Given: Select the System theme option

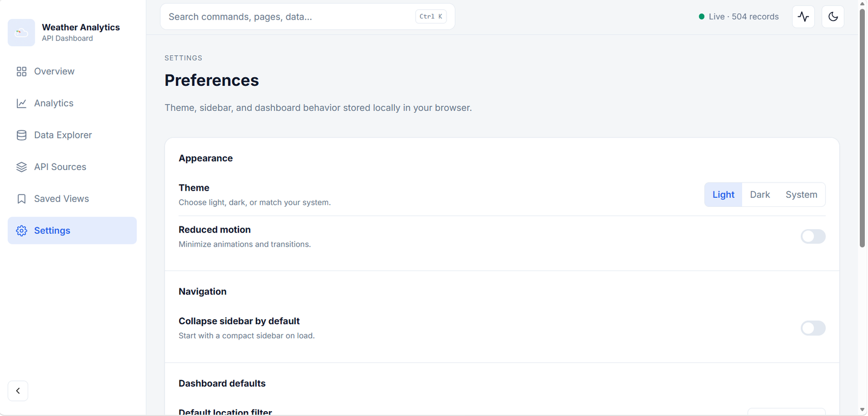Looking at the screenshot, I should tap(801, 194).
